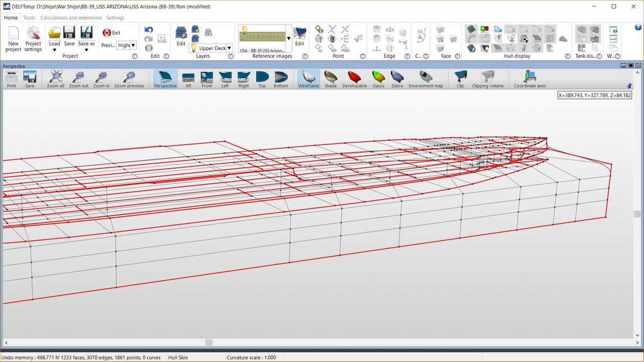Open Calculations and extensions tab
This screenshot has width=644, height=362.
[x=71, y=18]
